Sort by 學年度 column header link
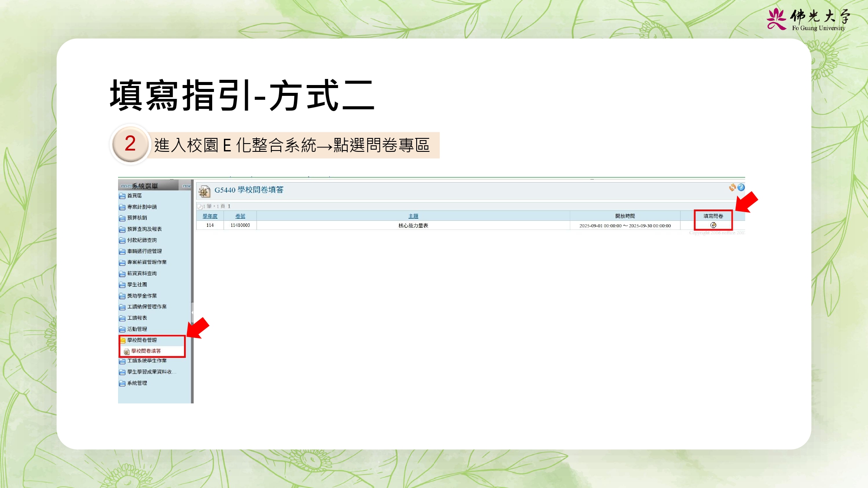Image resolution: width=868 pixels, height=488 pixels. coord(210,216)
